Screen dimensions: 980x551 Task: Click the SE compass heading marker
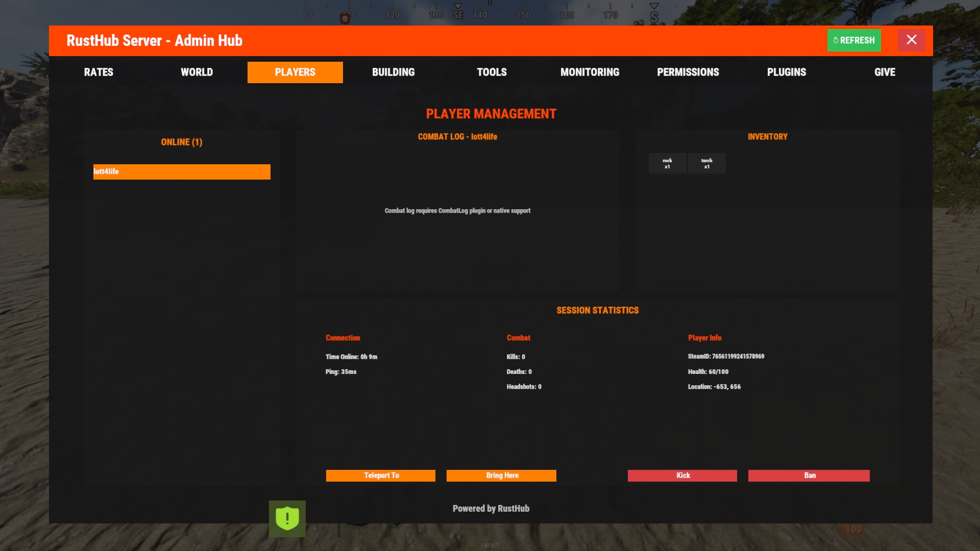[458, 15]
